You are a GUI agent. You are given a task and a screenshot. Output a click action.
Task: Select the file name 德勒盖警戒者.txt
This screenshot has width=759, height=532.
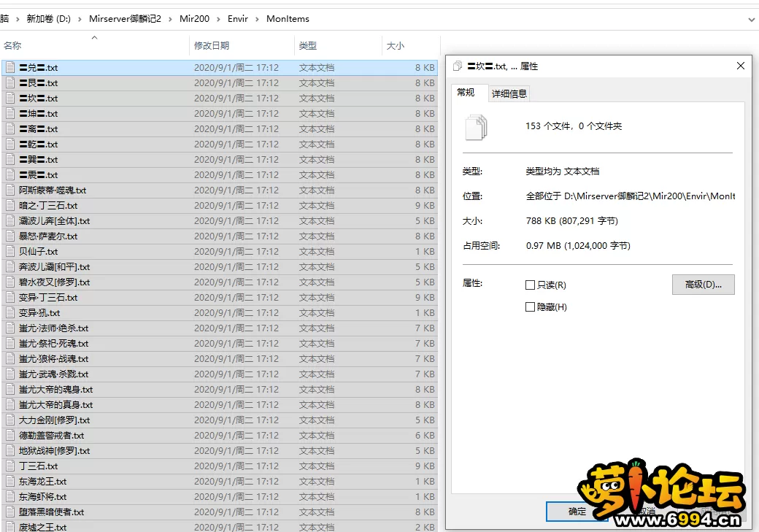(51, 436)
